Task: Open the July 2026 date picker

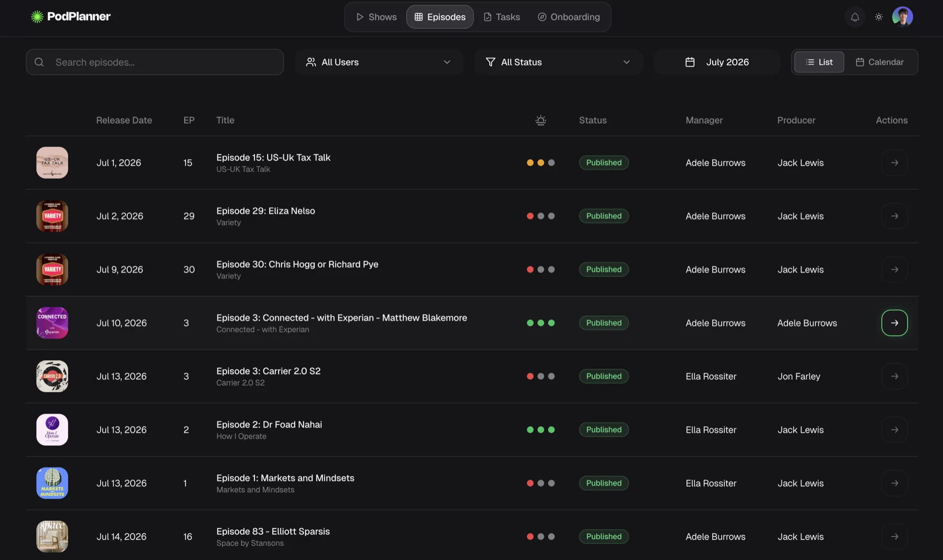Action: (717, 62)
